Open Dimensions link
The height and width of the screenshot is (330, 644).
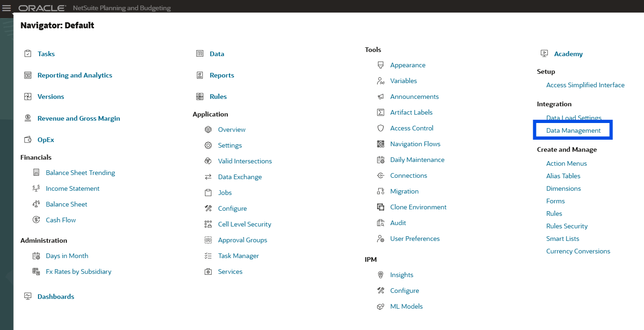point(563,188)
